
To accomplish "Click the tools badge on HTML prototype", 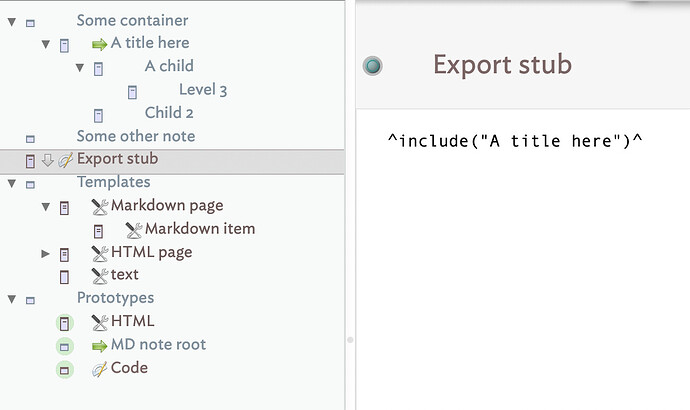I will tap(100, 322).
